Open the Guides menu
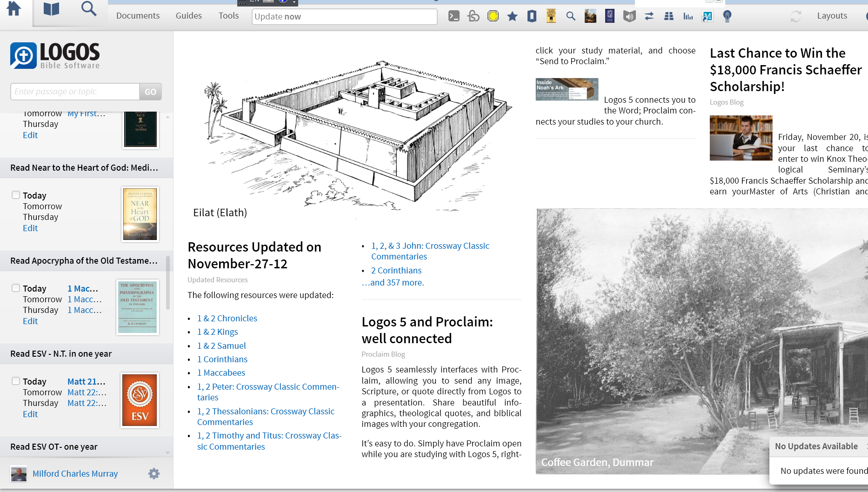This screenshot has height=492, width=868. pyautogui.click(x=189, y=16)
